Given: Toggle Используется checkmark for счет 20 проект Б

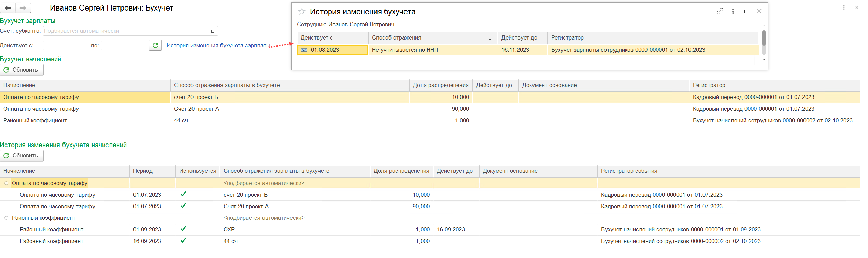Looking at the screenshot, I should (183, 194).
